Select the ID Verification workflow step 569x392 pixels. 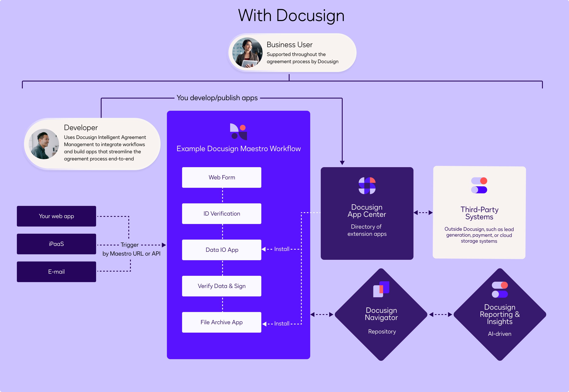[221, 213]
